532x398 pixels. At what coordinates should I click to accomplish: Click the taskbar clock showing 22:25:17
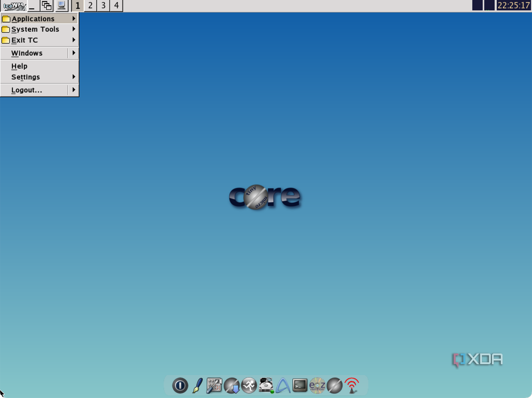click(x=513, y=6)
